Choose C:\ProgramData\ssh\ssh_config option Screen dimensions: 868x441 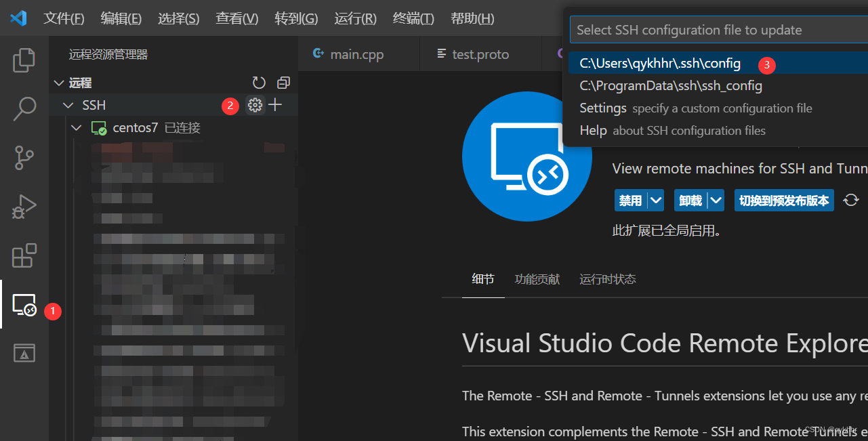click(x=718, y=86)
